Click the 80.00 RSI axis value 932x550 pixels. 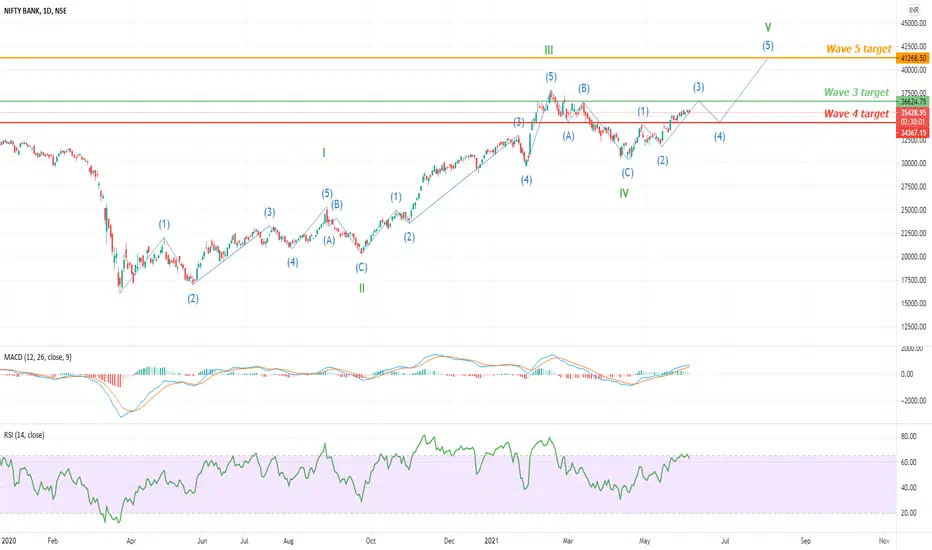(908, 436)
